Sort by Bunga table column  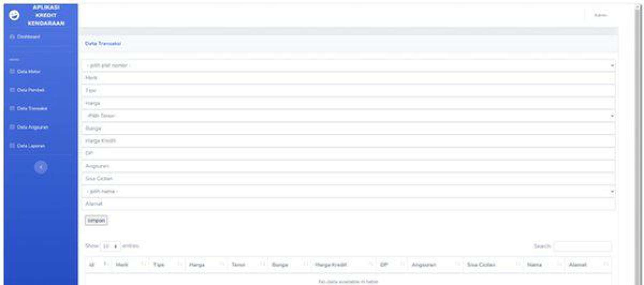point(289,265)
